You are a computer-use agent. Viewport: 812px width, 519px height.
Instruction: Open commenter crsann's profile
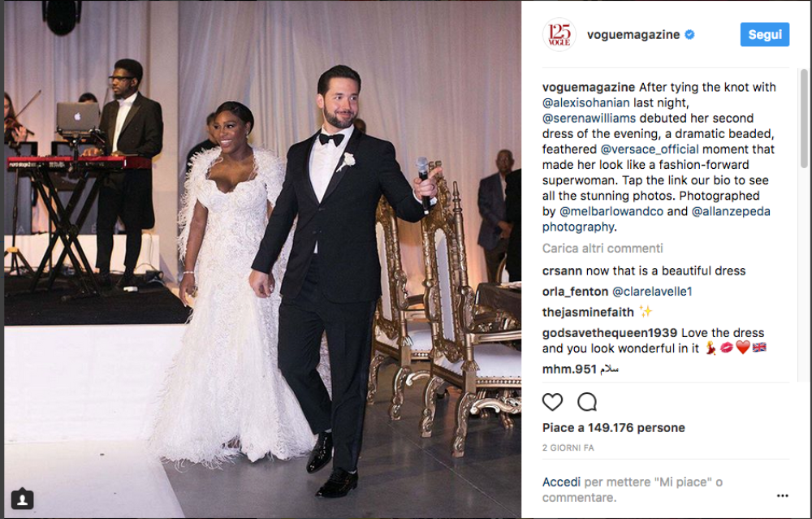[x=562, y=271]
